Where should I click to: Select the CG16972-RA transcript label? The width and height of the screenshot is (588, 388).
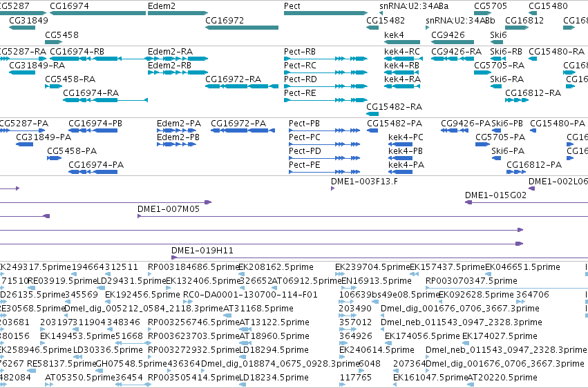click(234, 79)
